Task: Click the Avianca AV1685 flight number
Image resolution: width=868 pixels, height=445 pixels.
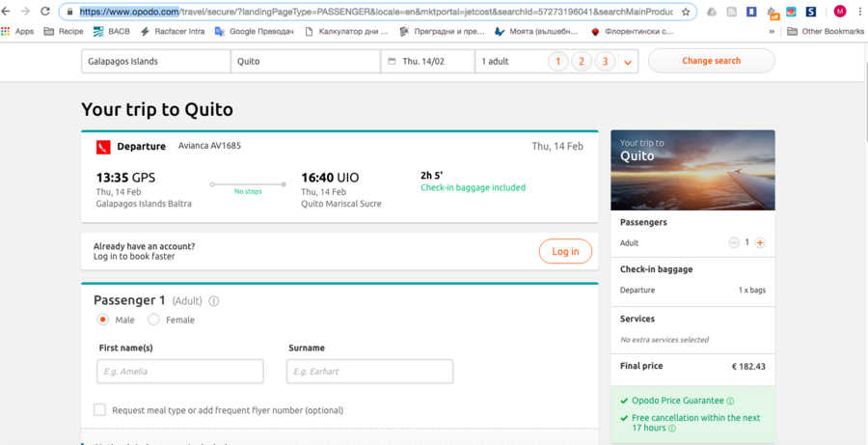Action: pos(209,146)
